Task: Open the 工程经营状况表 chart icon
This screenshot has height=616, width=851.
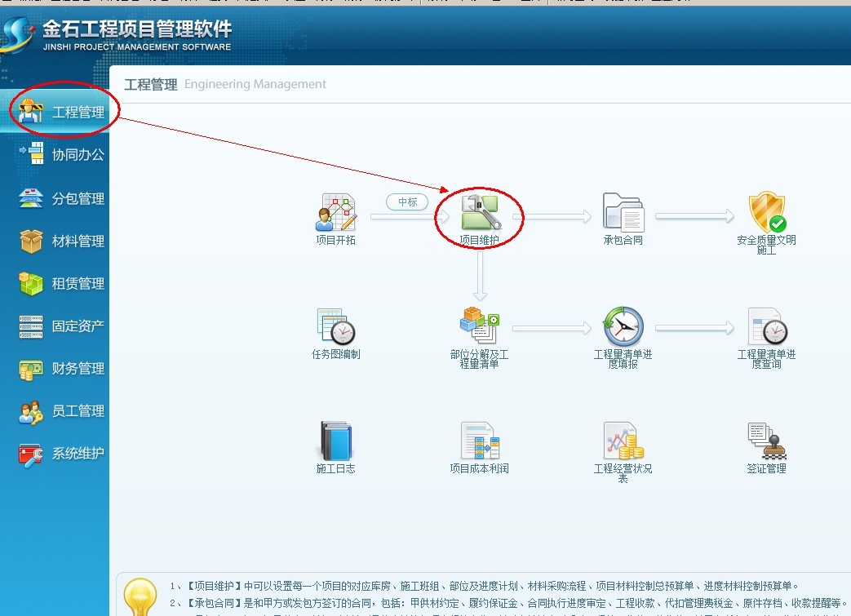Action: point(623,441)
